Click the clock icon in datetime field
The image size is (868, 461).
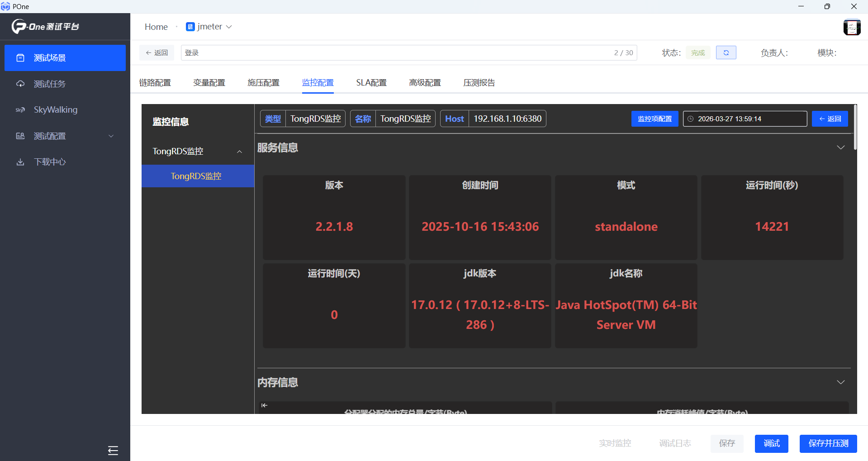tap(691, 119)
